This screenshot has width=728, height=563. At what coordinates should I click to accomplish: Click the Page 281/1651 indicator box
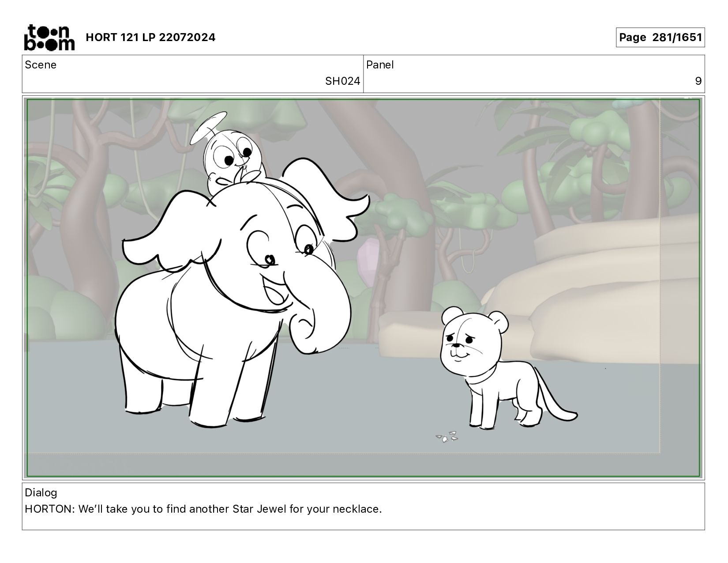point(660,38)
